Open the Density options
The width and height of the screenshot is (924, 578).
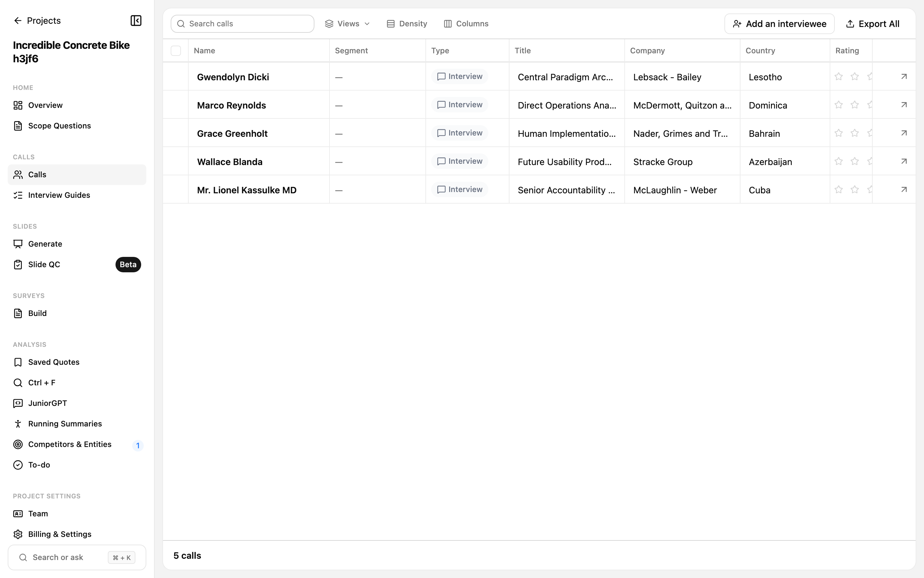(407, 24)
